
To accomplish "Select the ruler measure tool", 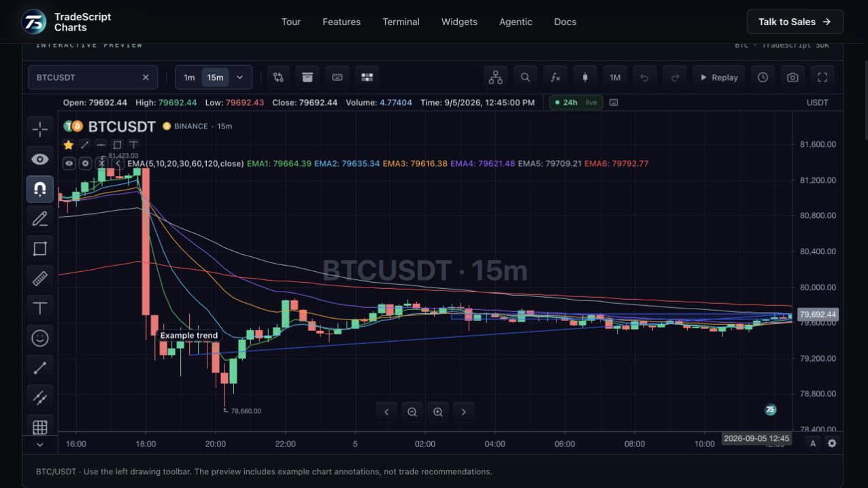I will tap(40, 278).
